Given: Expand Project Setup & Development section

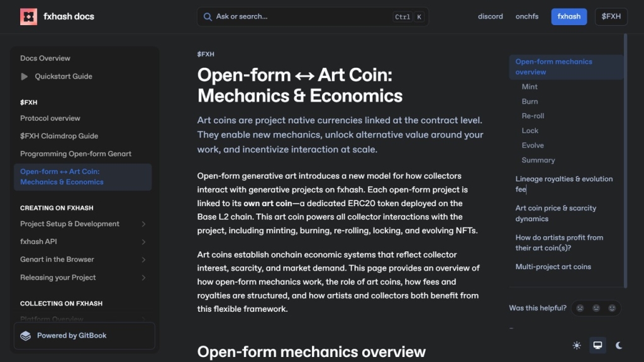Looking at the screenshot, I should [143, 224].
